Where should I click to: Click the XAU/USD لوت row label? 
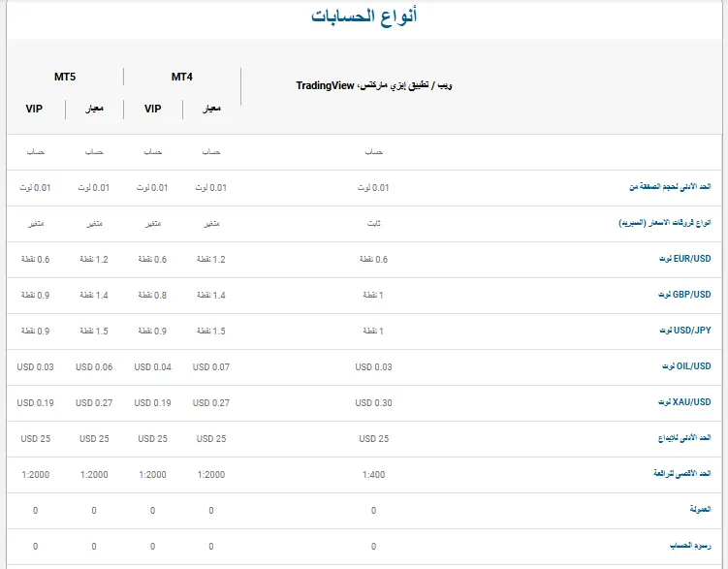tap(684, 402)
